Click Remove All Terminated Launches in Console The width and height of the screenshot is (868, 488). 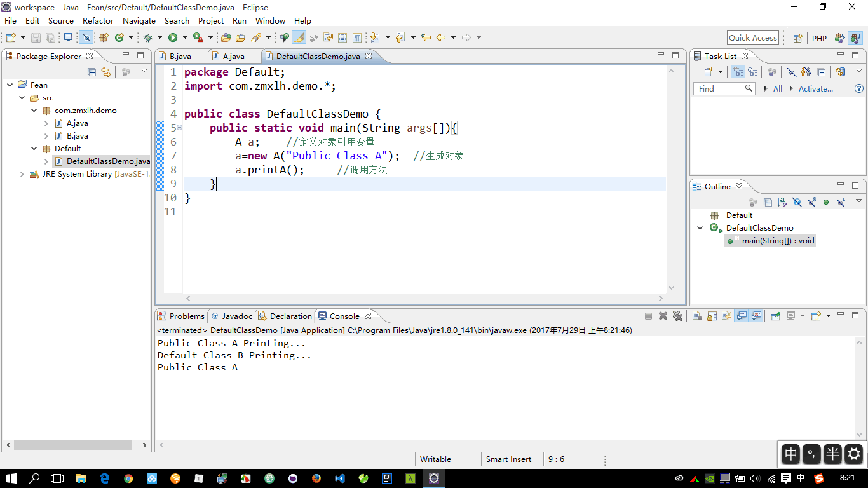point(677,316)
